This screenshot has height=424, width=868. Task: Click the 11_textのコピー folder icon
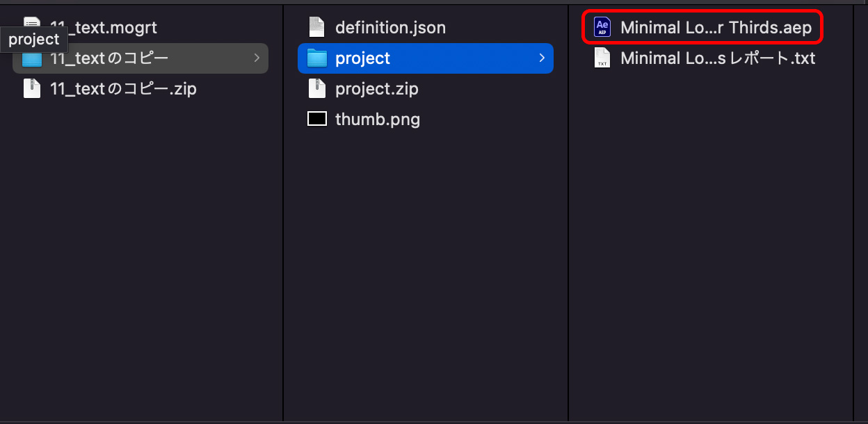[32, 58]
